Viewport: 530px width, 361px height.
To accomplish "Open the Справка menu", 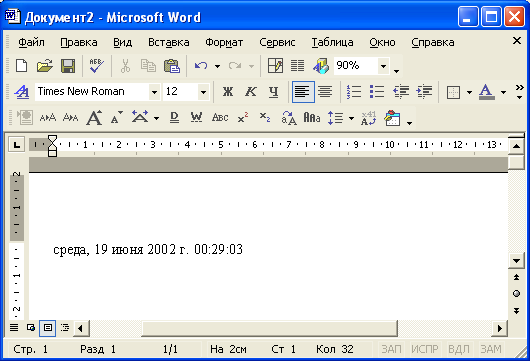I will [x=433, y=42].
